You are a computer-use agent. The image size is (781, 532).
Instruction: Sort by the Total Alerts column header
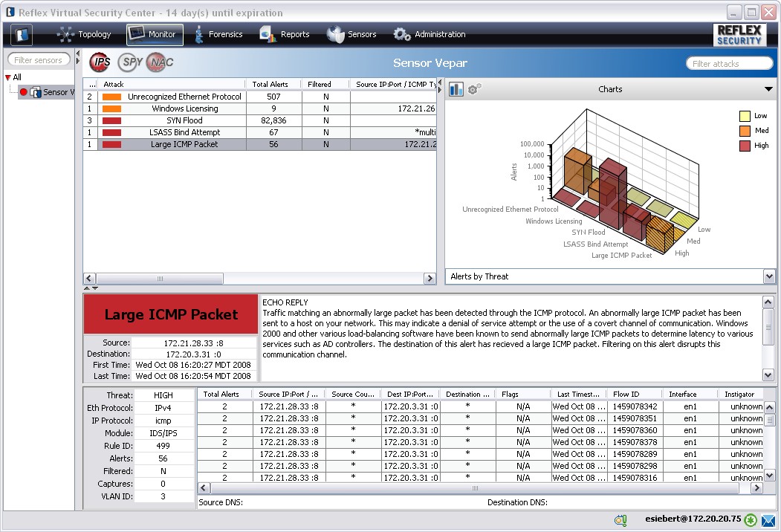[270, 84]
